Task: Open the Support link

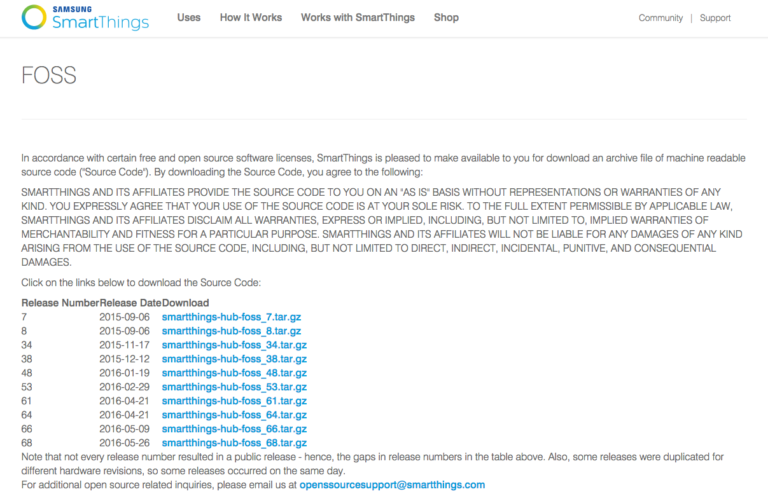Action: tap(715, 18)
